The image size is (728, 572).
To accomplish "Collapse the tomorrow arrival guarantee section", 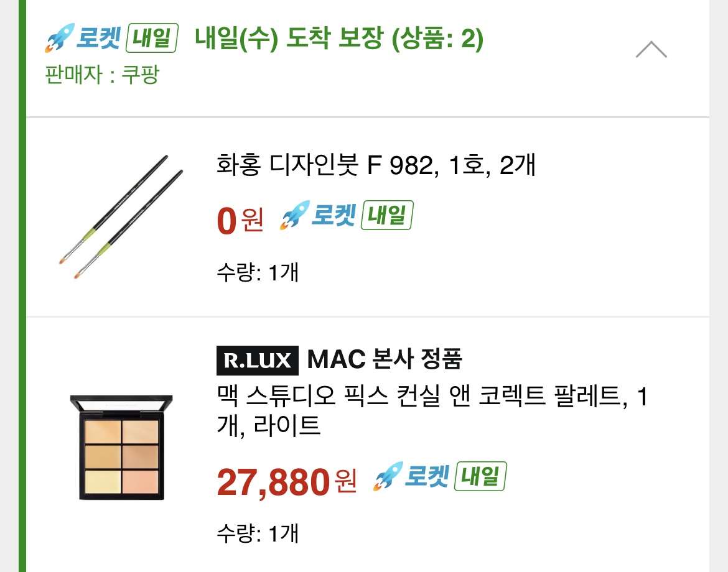I will [x=651, y=50].
